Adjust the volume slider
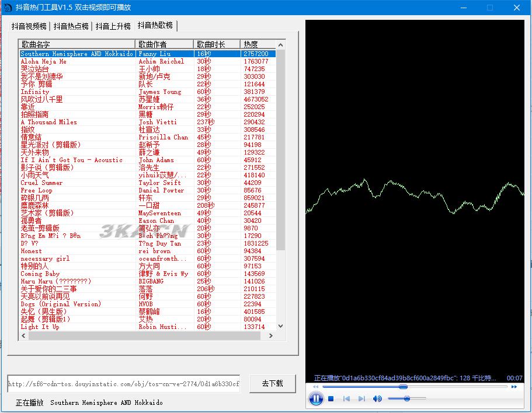 click(407, 399)
